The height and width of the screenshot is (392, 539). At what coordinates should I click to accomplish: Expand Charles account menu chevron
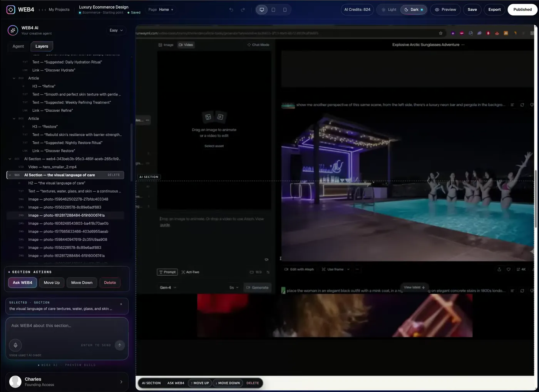(x=121, y=382)
